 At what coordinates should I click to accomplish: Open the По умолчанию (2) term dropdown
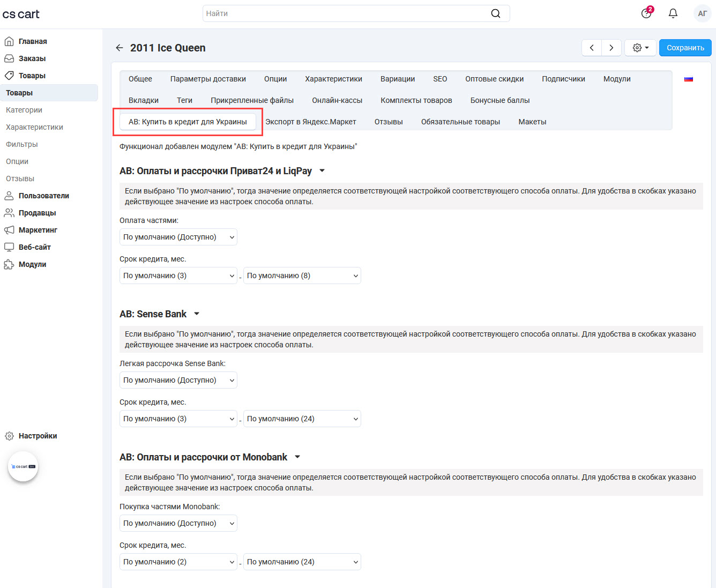[178, 562]
